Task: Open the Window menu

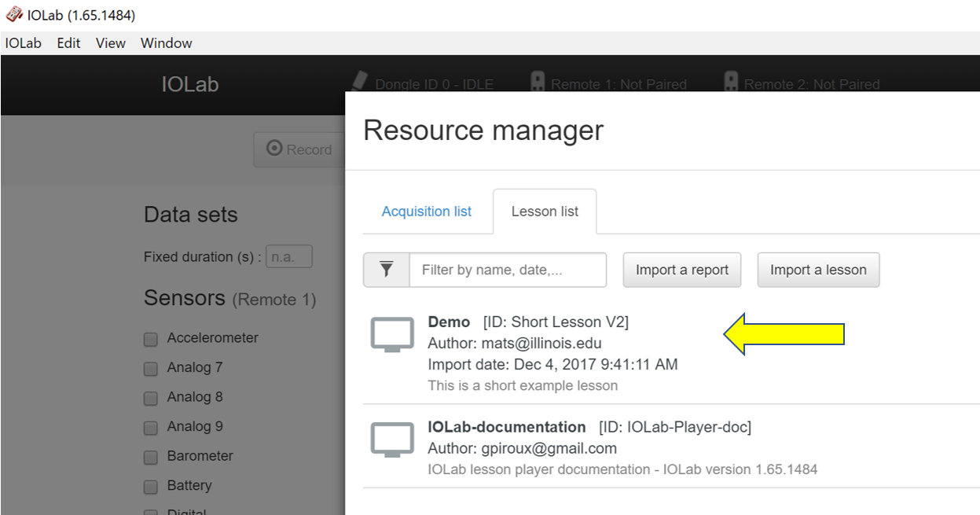Action: pos(166,43)
